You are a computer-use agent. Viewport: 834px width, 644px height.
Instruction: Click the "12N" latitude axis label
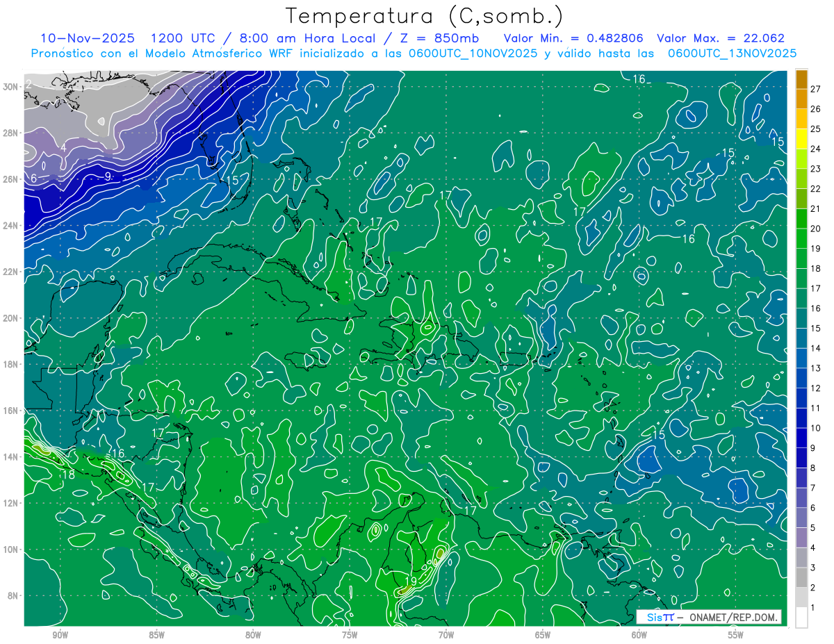tap(10, 503)
